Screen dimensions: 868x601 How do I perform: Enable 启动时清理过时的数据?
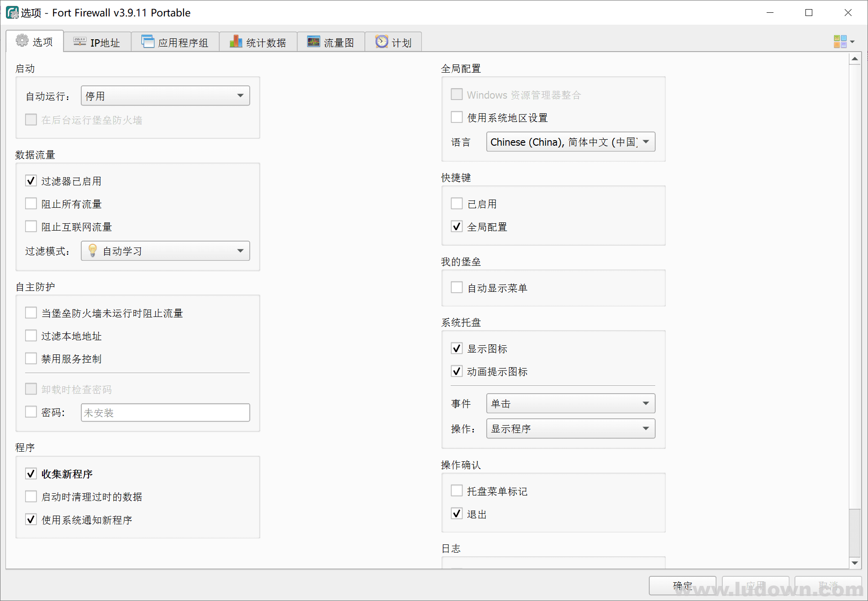click(x=31, y=496)
